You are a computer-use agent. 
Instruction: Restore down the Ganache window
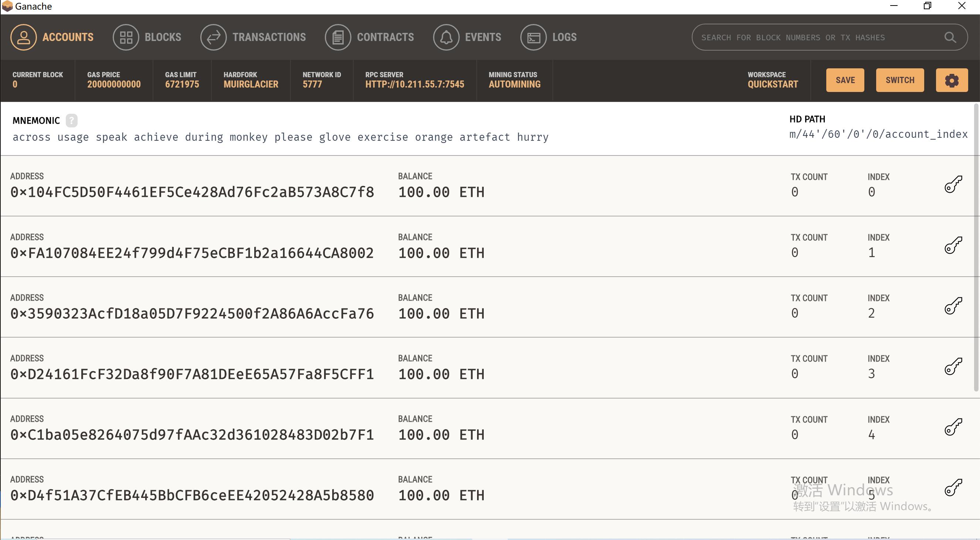pyautogui.click(x=928, y=6)
